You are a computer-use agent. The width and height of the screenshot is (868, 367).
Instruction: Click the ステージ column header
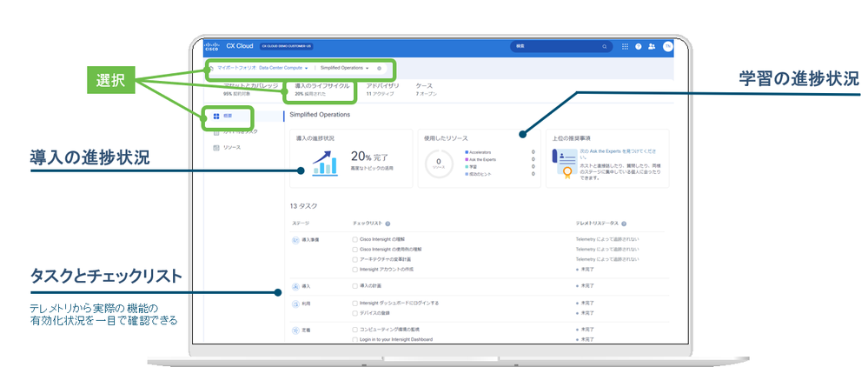pyautogui.click(x=300, y=224)
